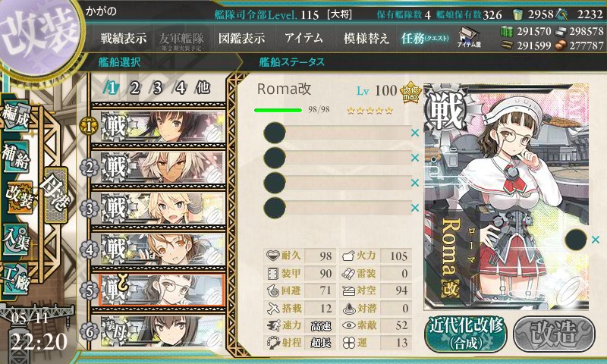Viewport: 607px width, 364px height.
Task: Clear the third equipment slot with X
Action: (415, 183)
